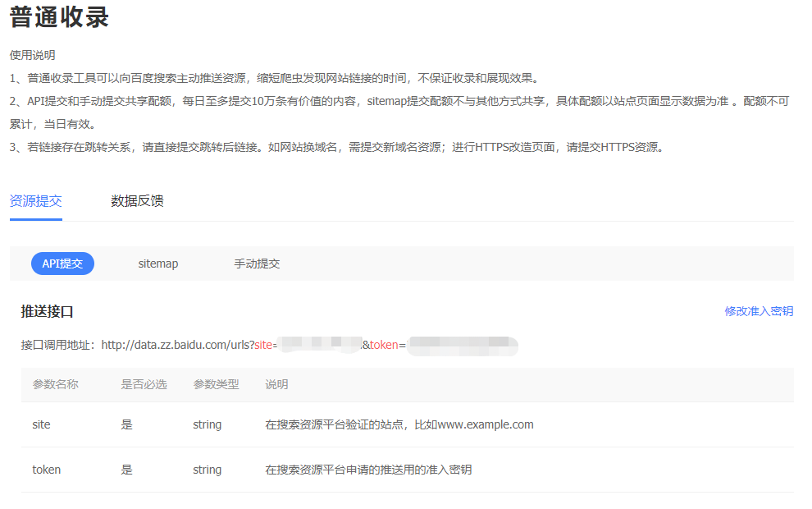Click the 参数名称 column header
This screenshot has width=812, height=509.
pos(55,384)
